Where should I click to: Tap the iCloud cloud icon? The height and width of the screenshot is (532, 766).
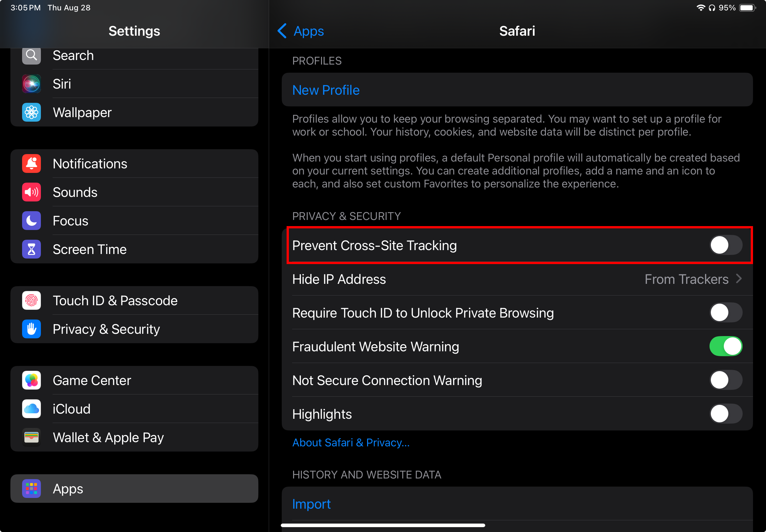[31, 409]
